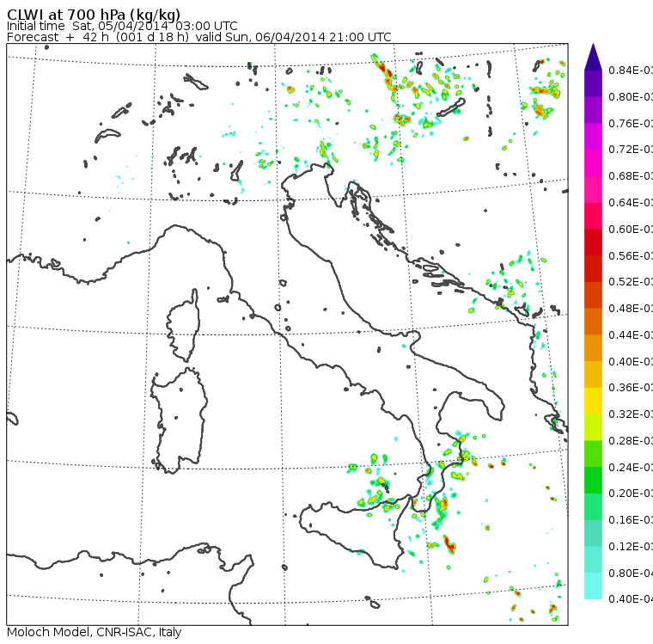Select green band between 0.20E-03 and 0.24E-03
This screenshot has height=644, width=653.
tap(593, 481)
